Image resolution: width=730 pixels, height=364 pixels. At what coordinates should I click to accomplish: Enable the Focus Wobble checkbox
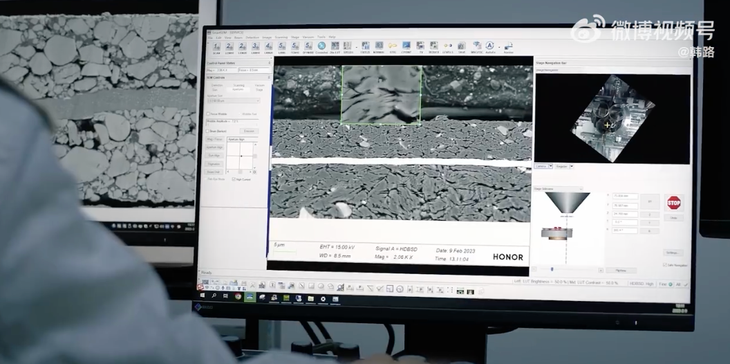(x=208, y=114)
